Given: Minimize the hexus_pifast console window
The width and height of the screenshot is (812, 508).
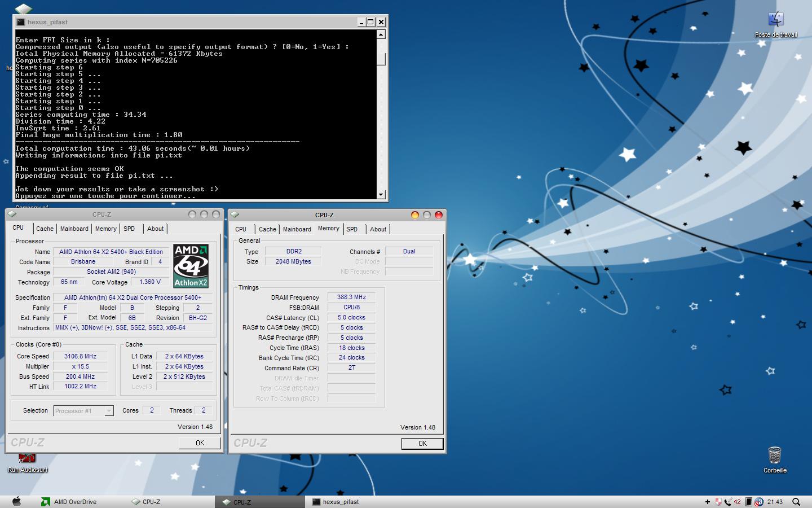Looking at the screenshot, I should tap(361, 22).
